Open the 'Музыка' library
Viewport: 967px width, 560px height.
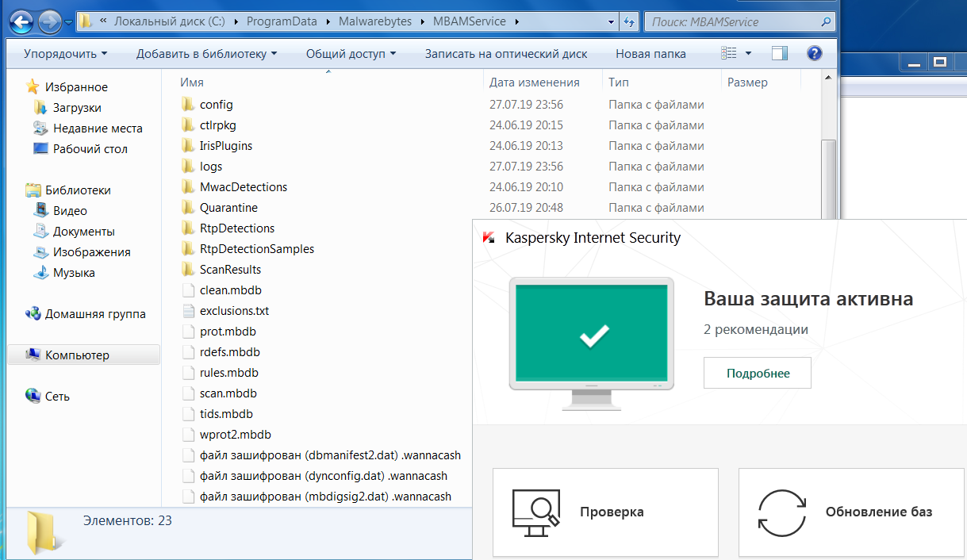[74, 273]
